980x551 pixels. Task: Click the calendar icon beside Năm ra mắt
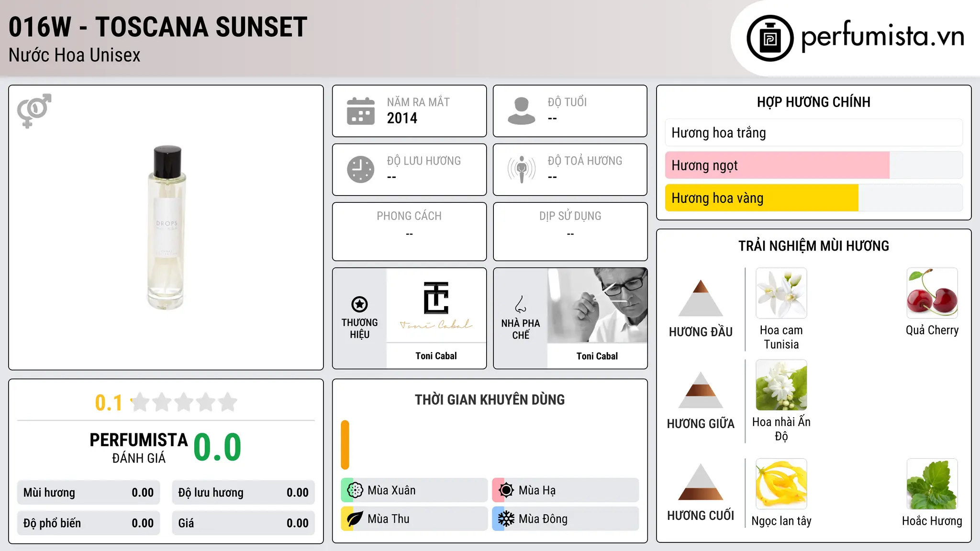click(x=361, y=111)
